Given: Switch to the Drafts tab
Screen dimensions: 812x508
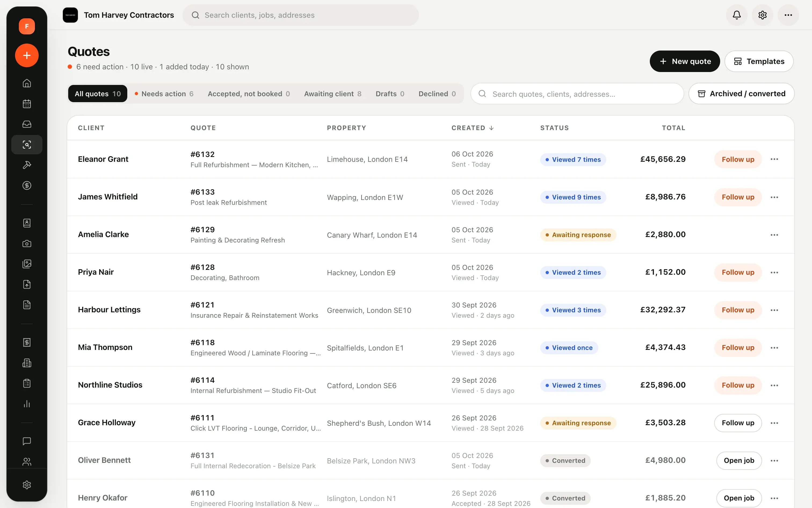Looking at the screenshot, I should click(x=390, y=94).
